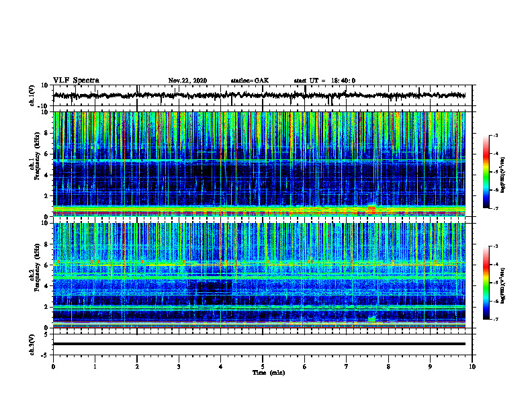Click the ch.1 spectrogram colorbar

pyautogui.click(x=486, y=172)
